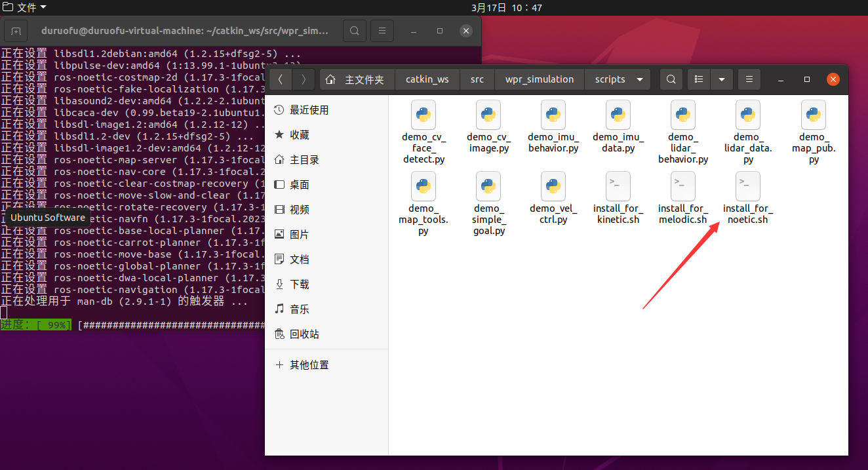
Task: Click 其他位置 other locations
Action: coord(309,365)
